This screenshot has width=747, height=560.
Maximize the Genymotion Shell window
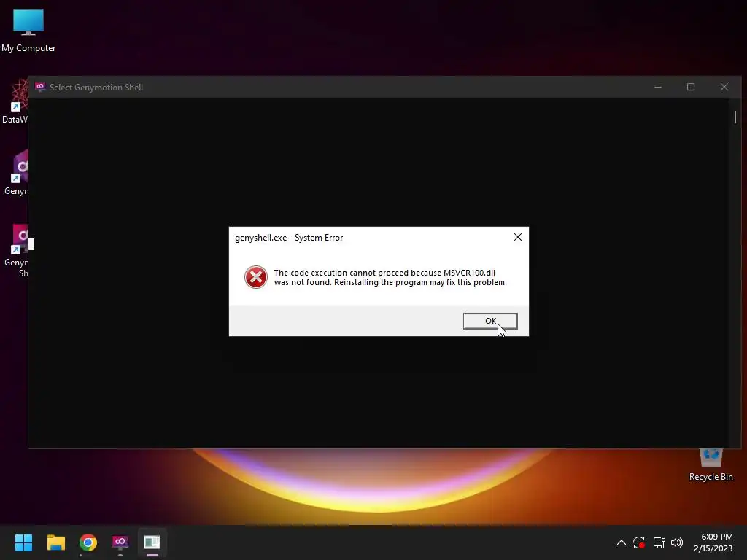(x=691, y=87)
